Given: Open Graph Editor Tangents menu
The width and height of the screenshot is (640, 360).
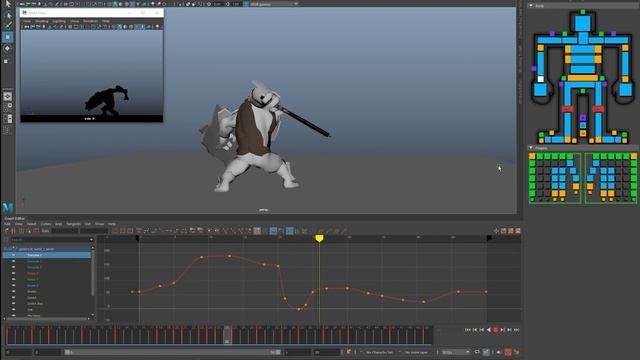Looking at the screenshot, I should click(73, 224).
